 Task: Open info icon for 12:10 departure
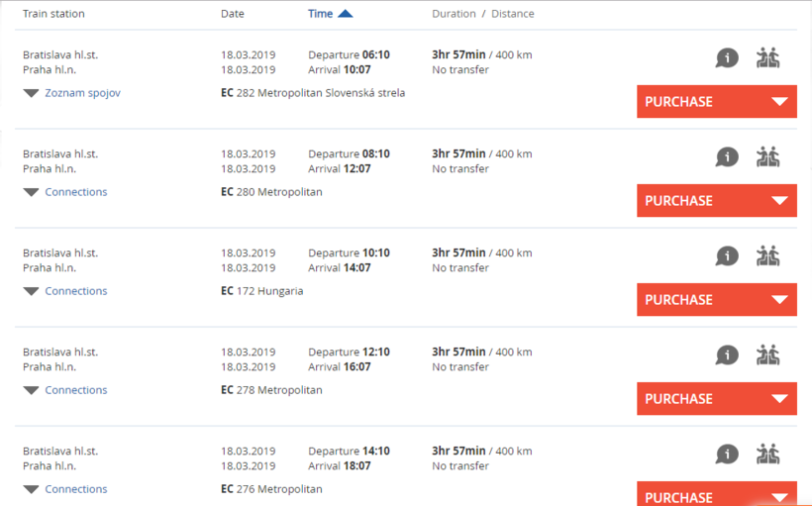[727, 355]
